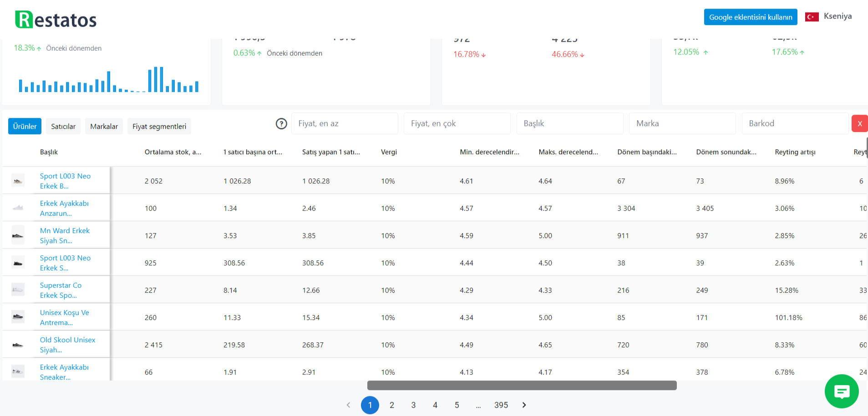This screenshot has height=416, width=868.
Task: Click the 3 405 period-end value
Action: point(705,208)
